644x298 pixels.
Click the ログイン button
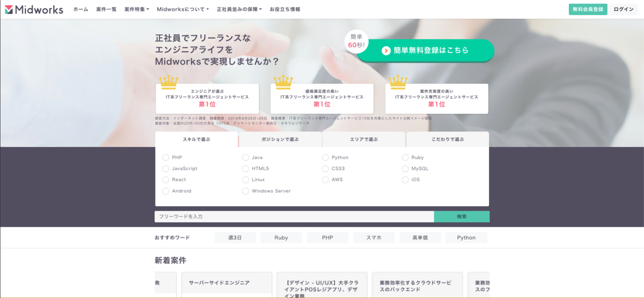coord(624,9)
